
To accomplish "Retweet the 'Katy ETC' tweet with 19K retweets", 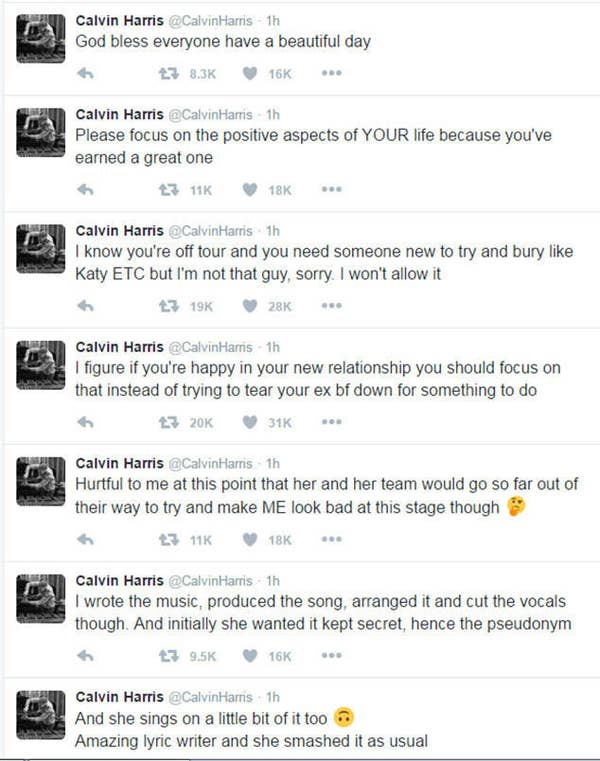I will (168, 306).
